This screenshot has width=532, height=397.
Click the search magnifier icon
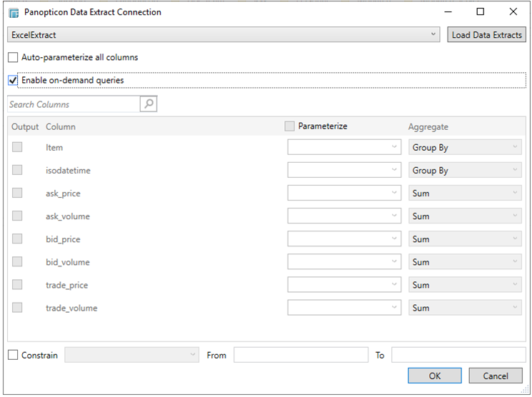click(149, 104)
